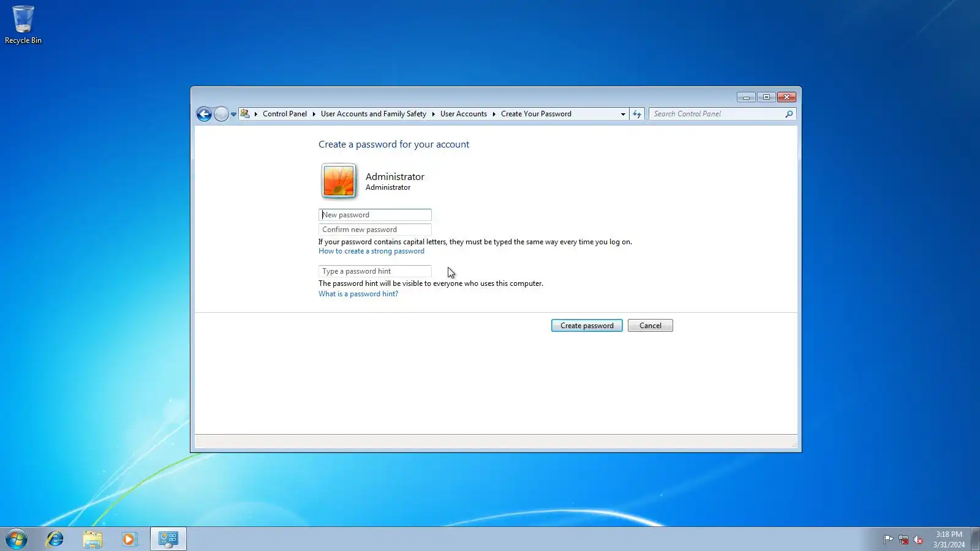980x551 pixels.
Task: Minimize the Control Panel window
Action: tap(746, 97)
